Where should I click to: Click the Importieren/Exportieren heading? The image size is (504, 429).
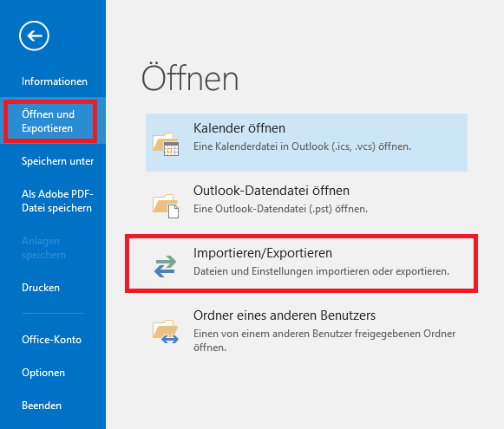click(263, 253)
